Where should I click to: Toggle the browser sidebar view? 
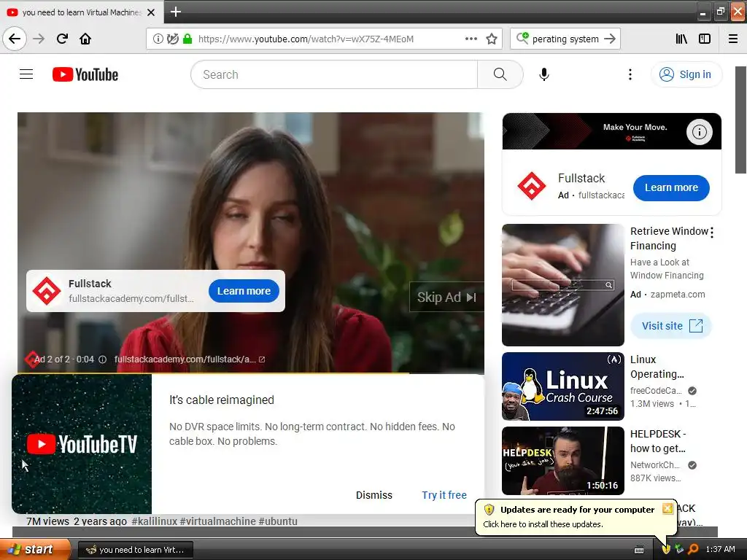pos(705,39)
